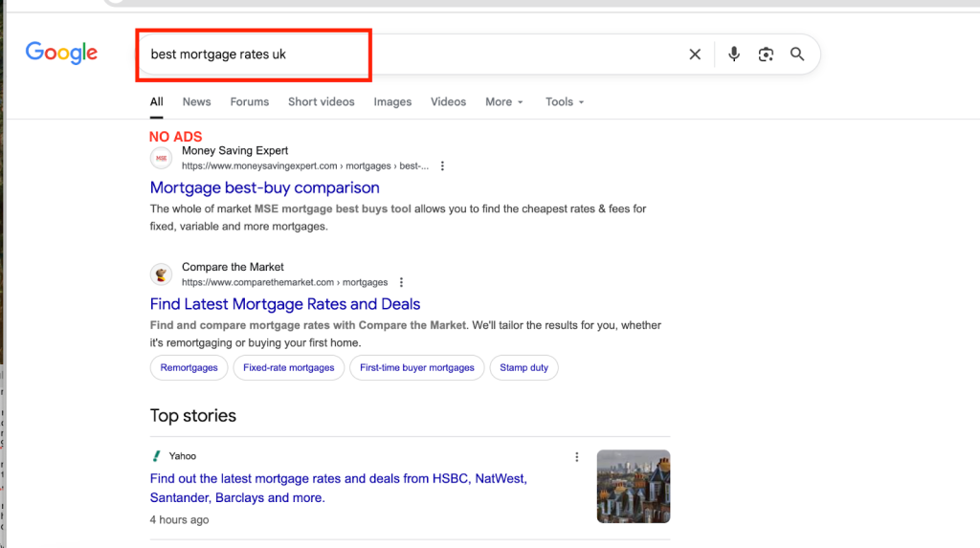The width and height of the screenshot is (980, 548).
Task: Switch to the News tab
Action: pyautogui.click(x=196, y=102)
